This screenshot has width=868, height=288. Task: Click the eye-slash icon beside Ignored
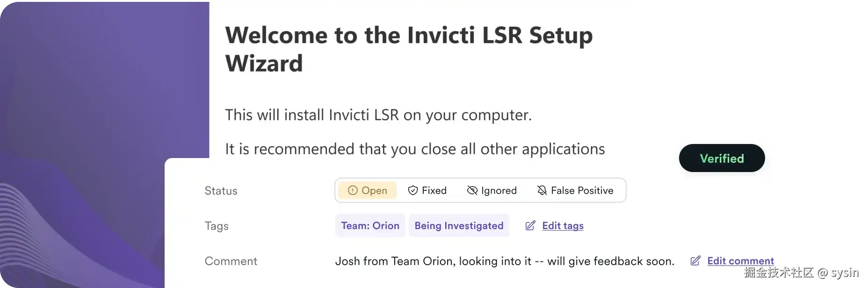(471, 190)
